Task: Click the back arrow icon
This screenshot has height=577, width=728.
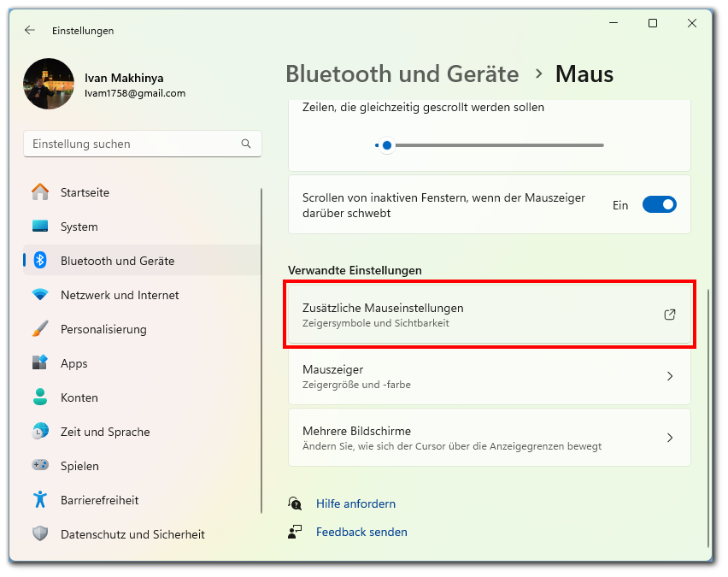Action: [x=30, y=30]
